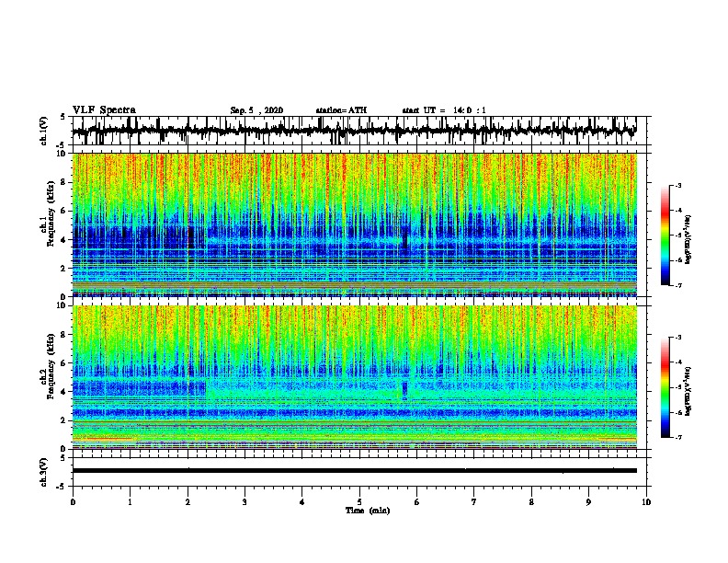
Task: Click the ch.2 spectrogram panel
Action: point(355,377)
